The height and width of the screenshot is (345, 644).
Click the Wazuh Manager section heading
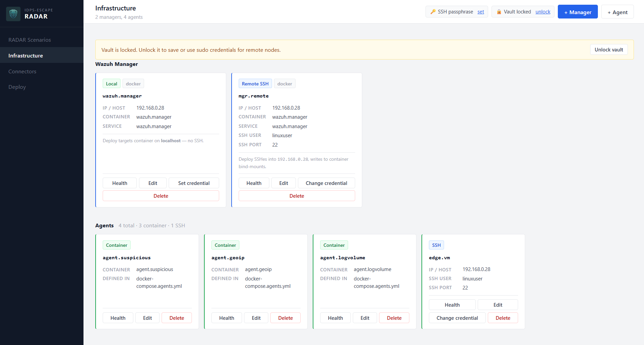click(116, 64)
